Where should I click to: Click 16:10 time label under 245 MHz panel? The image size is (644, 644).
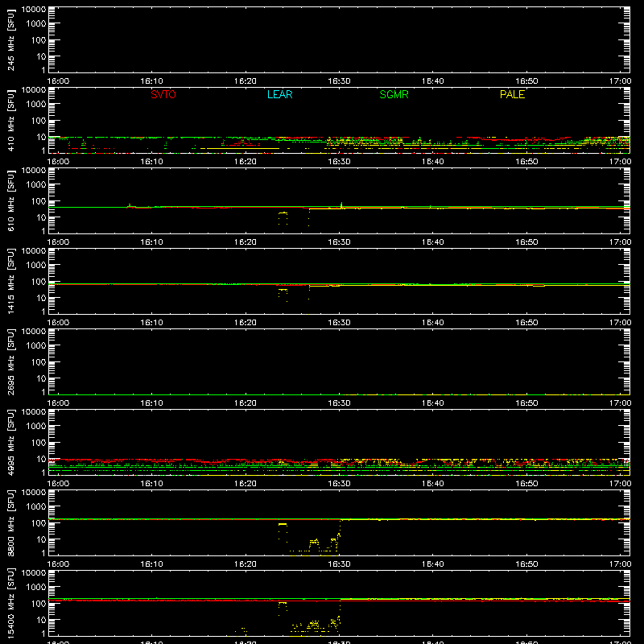click(151, 81)
